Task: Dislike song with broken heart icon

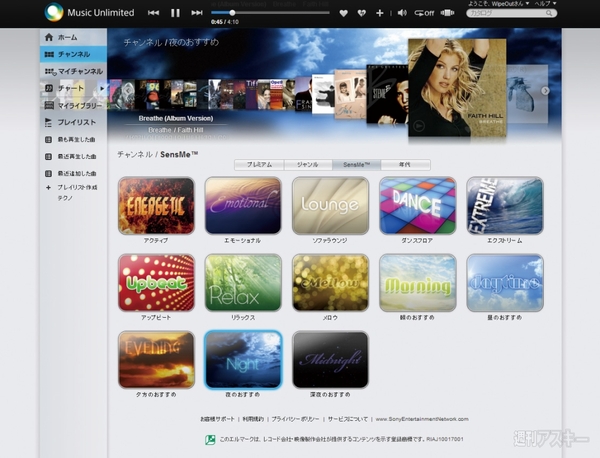Action: click(x=361, y=13)
